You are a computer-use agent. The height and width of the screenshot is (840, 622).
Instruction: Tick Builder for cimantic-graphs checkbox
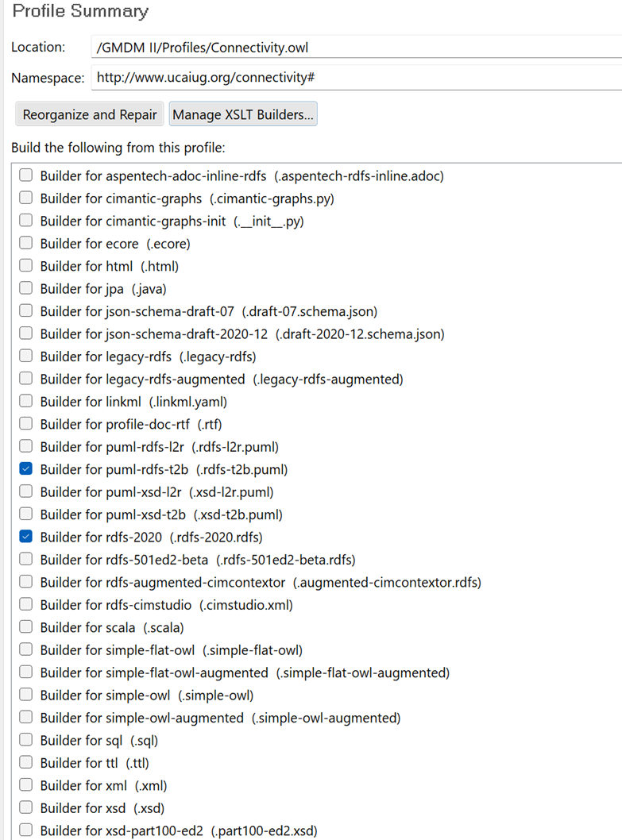click(x=26, y=198)
